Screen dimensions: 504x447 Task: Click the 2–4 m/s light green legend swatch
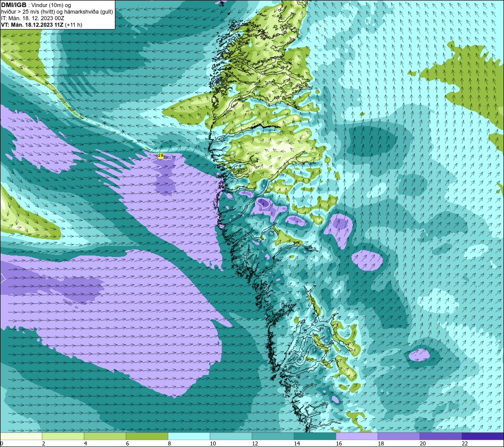click(63, 436)
